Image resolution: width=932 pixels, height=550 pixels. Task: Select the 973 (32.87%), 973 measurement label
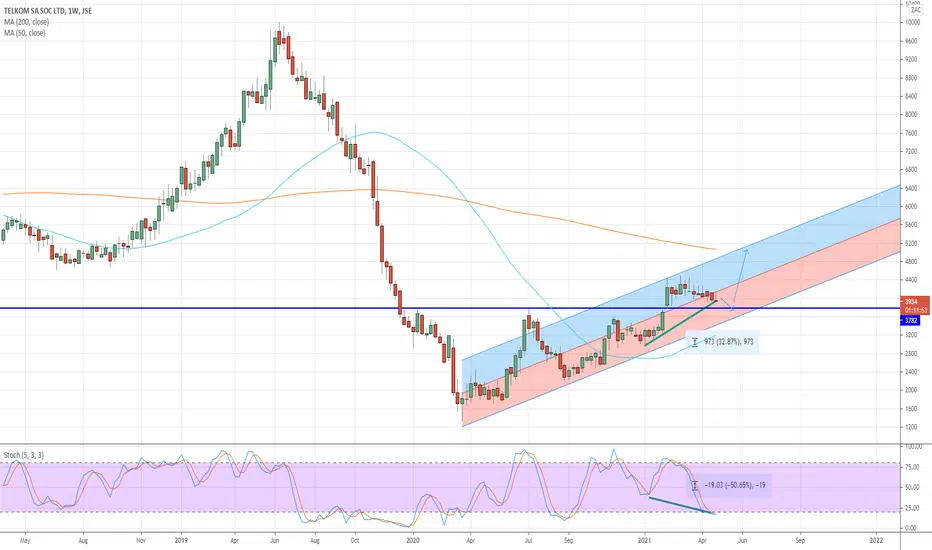click(x=722, y=342)
